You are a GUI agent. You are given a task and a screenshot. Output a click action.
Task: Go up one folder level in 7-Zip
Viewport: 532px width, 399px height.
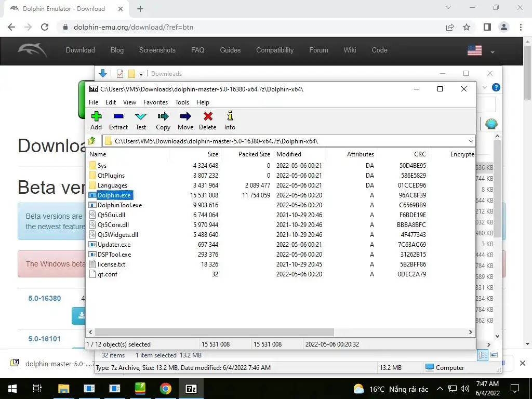(92, 141)
